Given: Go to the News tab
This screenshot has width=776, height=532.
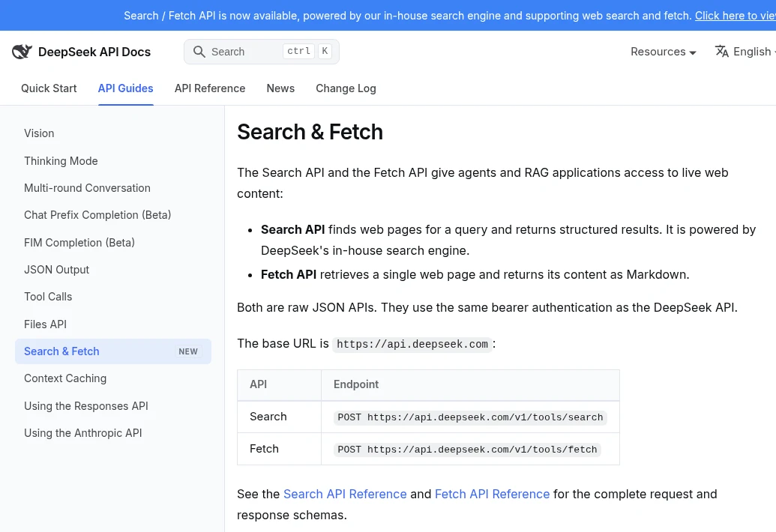Looking at the screenshot, I should pos(280,88).
